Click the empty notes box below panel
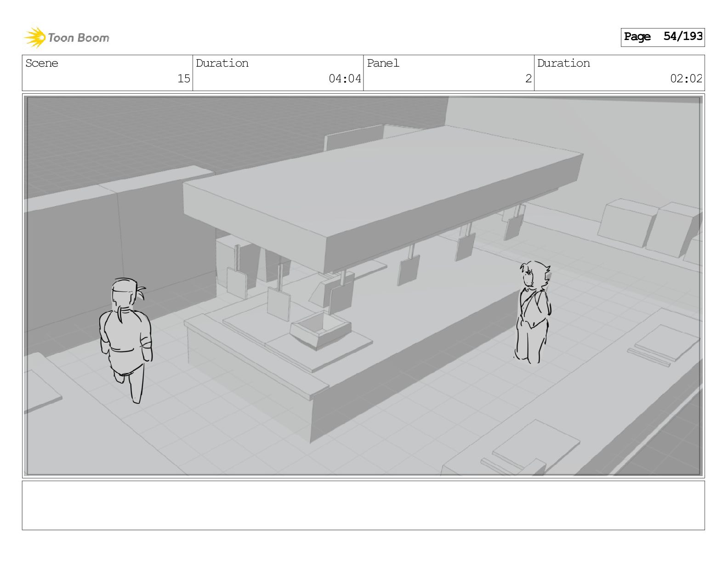This screenshot has height=563, width=728. point(363,506)
